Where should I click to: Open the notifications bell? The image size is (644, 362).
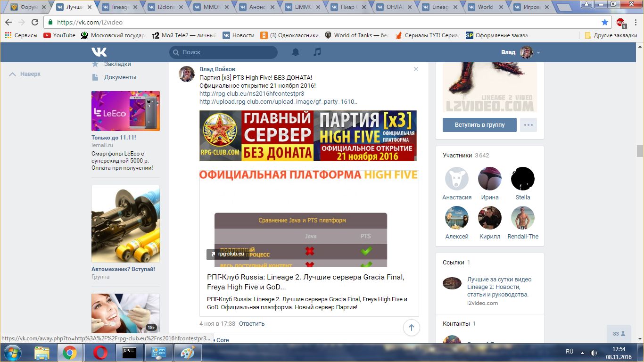tap(296, 52)
